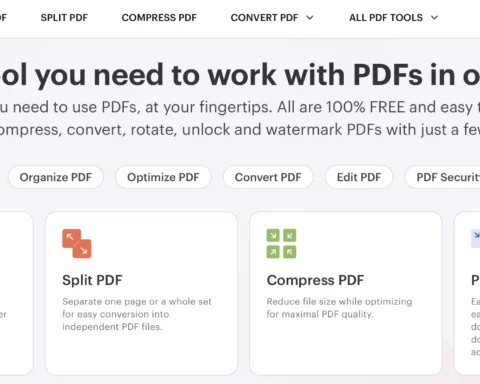This screenshot has height=384, width=480.
Task: Click the orange Split PDF icon
Action: 77,244
